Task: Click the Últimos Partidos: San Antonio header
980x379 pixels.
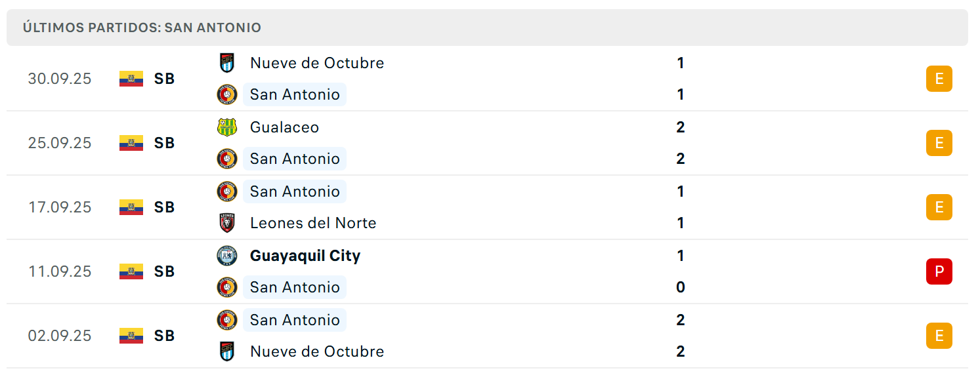Action: [x=142, y=28]
